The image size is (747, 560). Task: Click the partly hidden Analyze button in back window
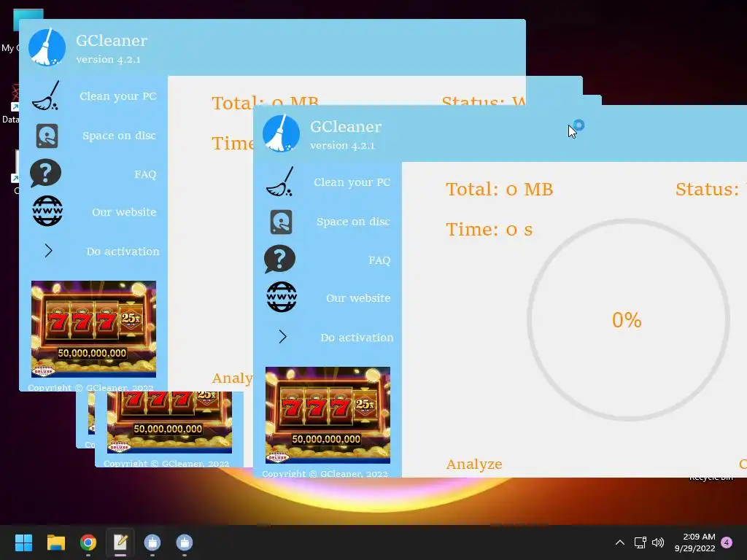click(233, 378)
